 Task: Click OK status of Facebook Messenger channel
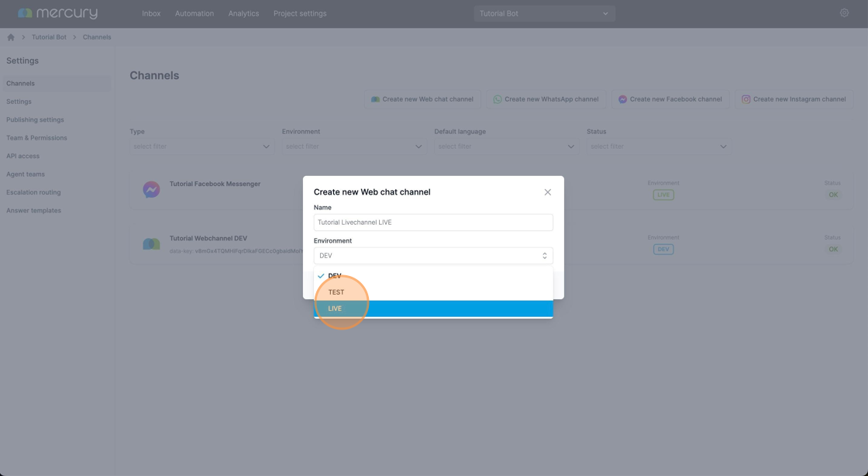pyautogui.click(x=833, y=195)
